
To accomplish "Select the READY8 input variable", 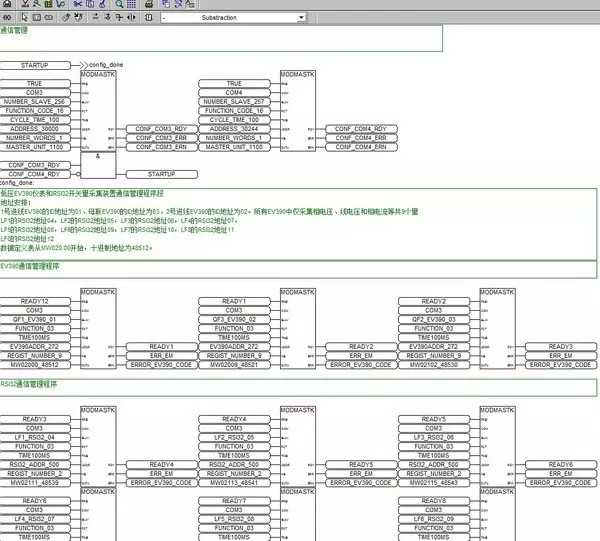I will [x=434, y=501].
